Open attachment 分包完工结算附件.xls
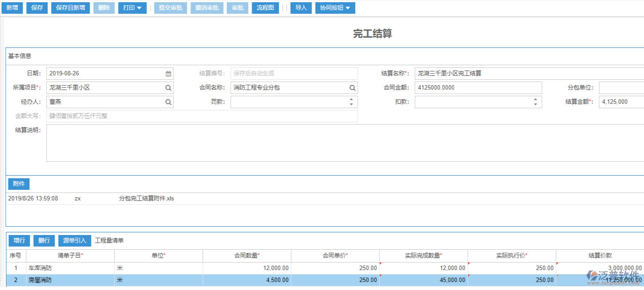Viewport: 644px width, 290px height. (146, 199)
